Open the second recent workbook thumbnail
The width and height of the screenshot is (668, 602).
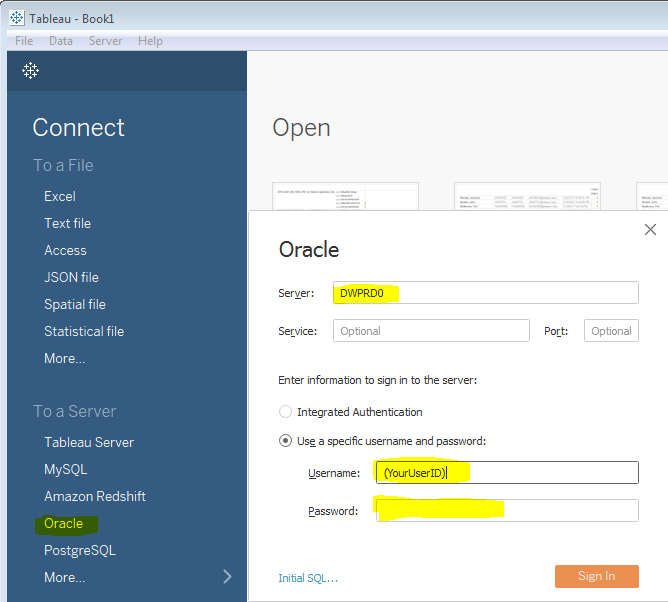(527, 196)
